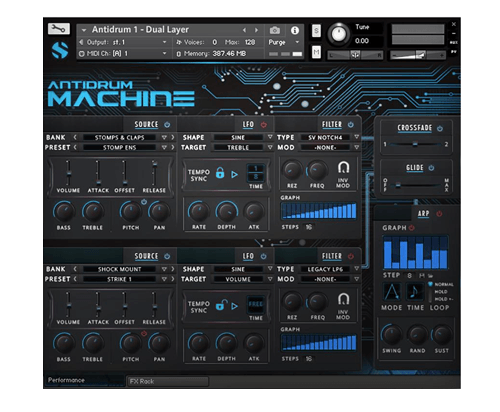Select next instrument with right arrow in header
500x412 pixels.
pos(256,30)
